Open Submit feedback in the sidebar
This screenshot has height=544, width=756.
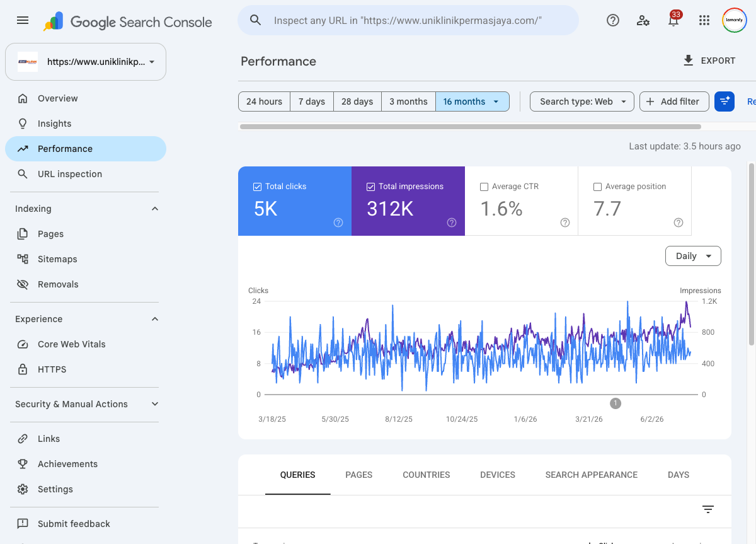point(86,524)
